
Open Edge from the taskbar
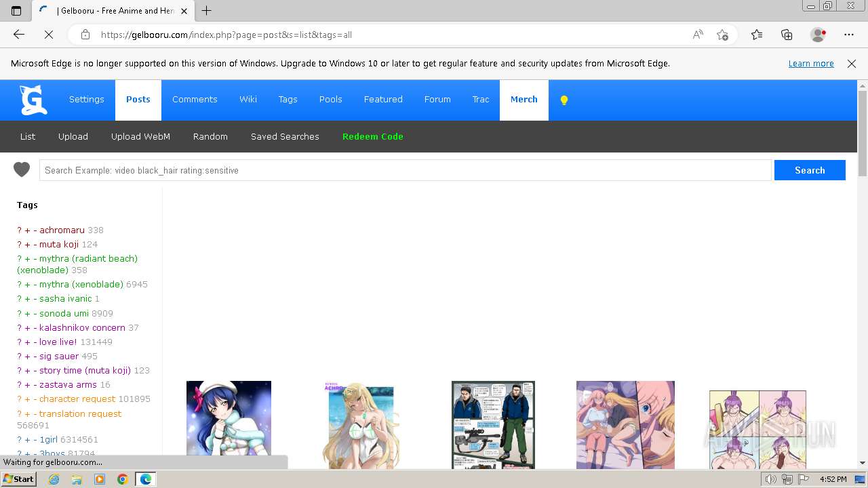(x=145, y=479)
